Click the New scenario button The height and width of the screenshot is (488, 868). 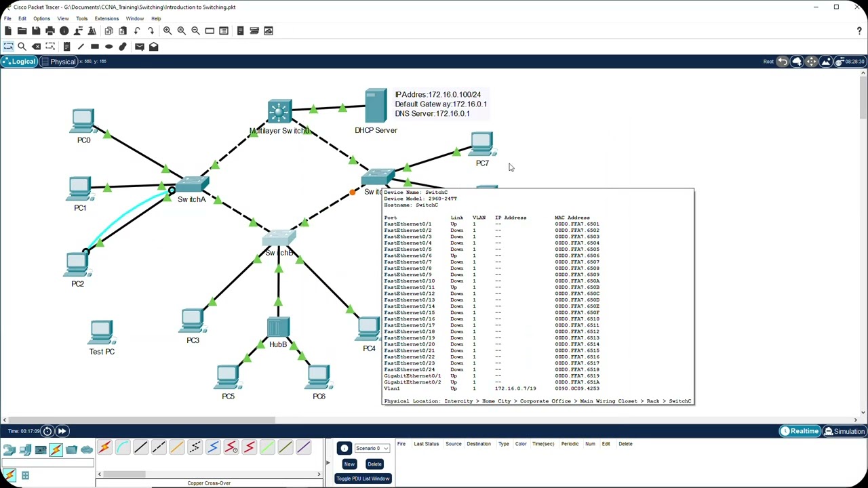(x=349, y=464)
